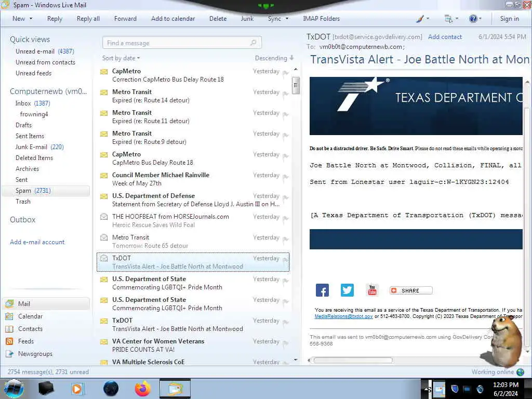Click the Add contact link

445,37
